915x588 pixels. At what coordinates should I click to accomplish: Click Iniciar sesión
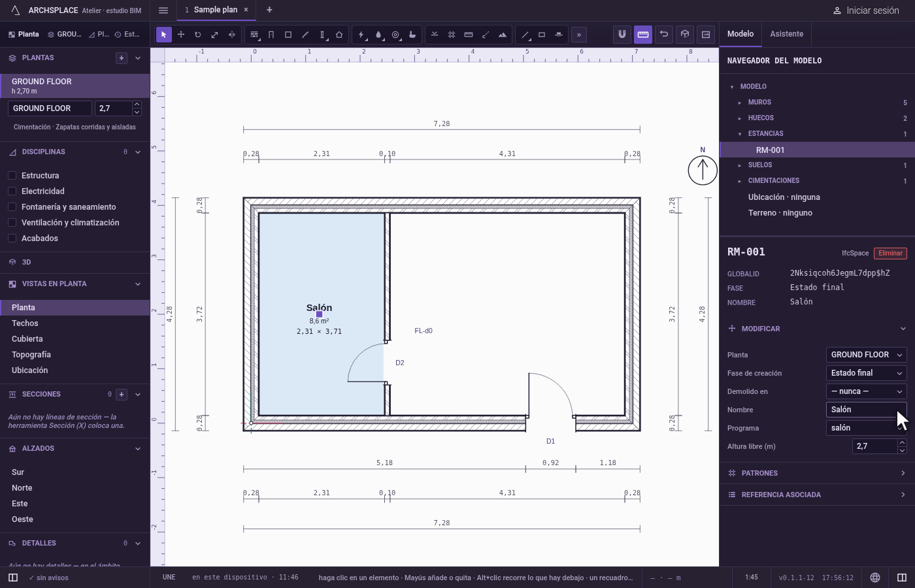coord(866,10)
